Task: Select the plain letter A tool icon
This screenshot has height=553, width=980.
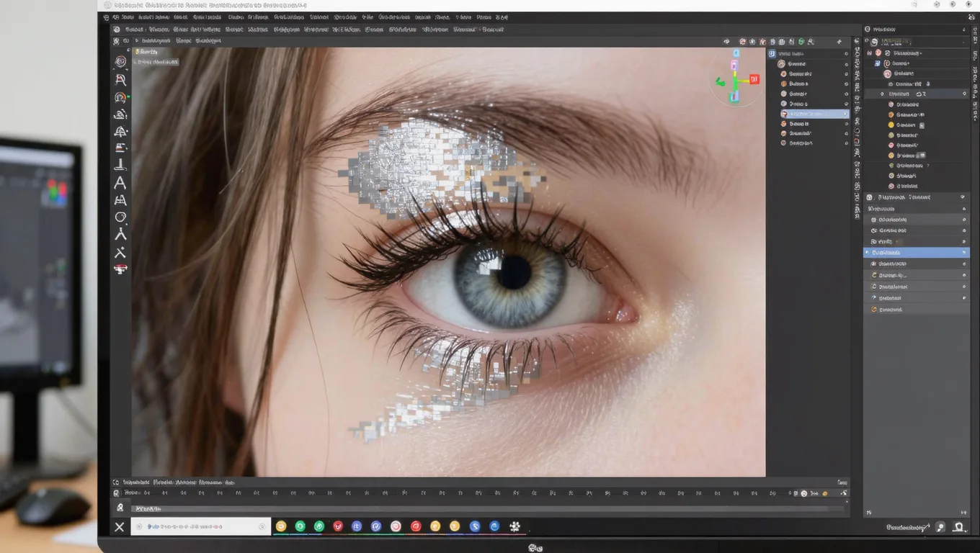Action: 120,183
